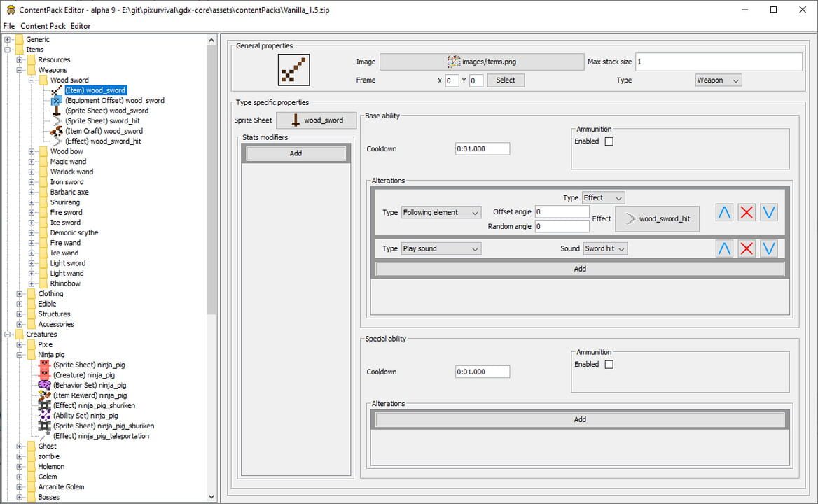Open the Sword hit sound dropdown

click(604, 248)
